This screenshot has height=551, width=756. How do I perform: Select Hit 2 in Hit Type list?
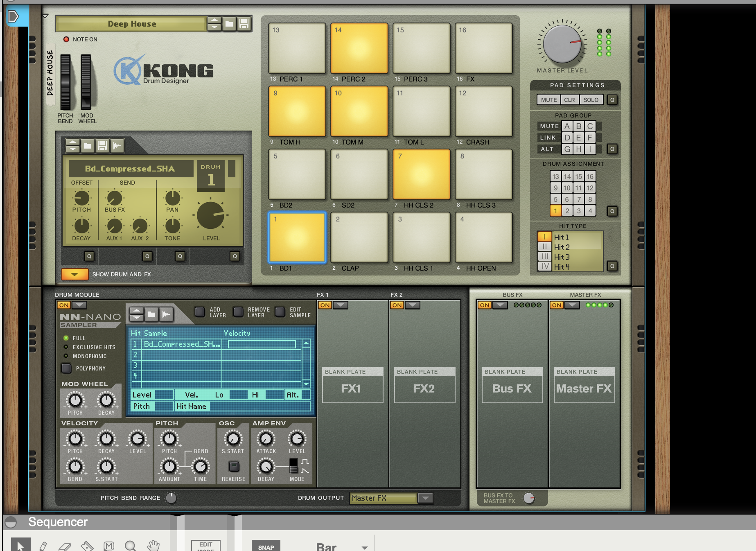click(562, 247)
